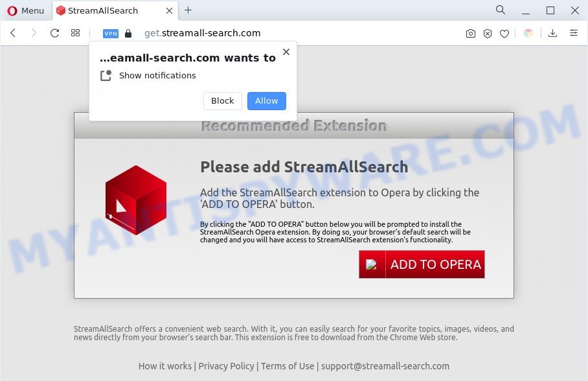
Task: Click the red StreamAllSearch cube logo
Action: pyautogui.click(x=136, y=200)
